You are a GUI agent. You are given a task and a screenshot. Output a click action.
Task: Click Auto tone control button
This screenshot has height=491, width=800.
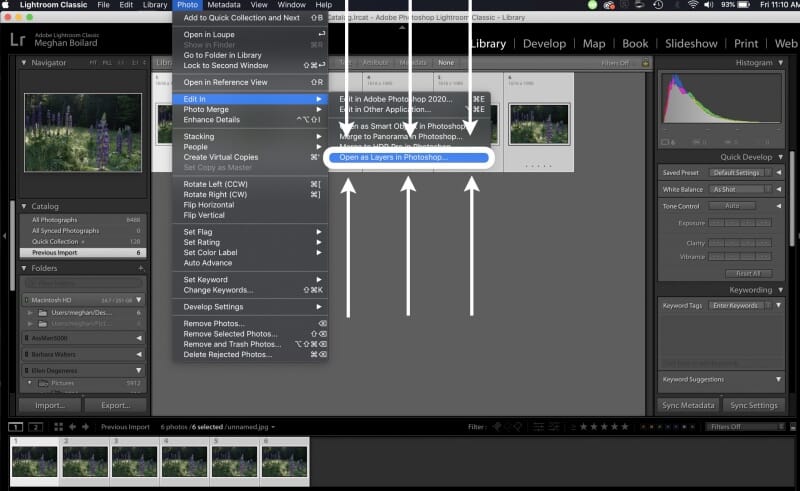732,206
